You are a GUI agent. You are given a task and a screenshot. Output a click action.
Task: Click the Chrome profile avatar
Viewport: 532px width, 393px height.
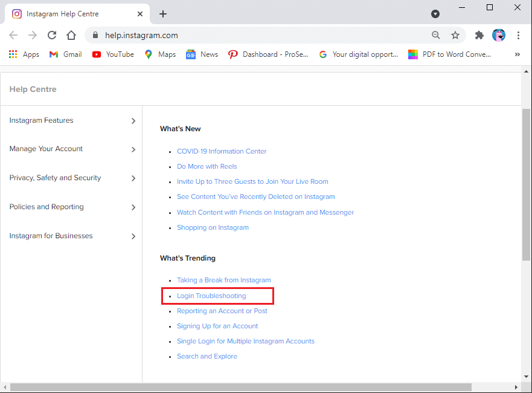coord(499,35)
